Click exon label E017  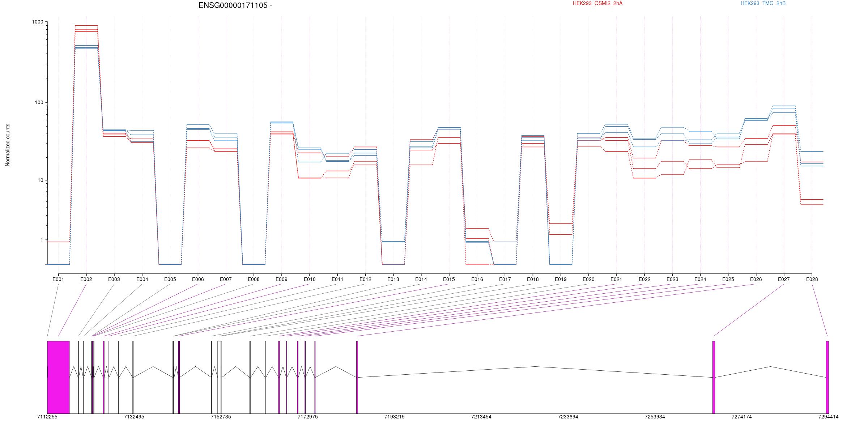coord(505,279)
